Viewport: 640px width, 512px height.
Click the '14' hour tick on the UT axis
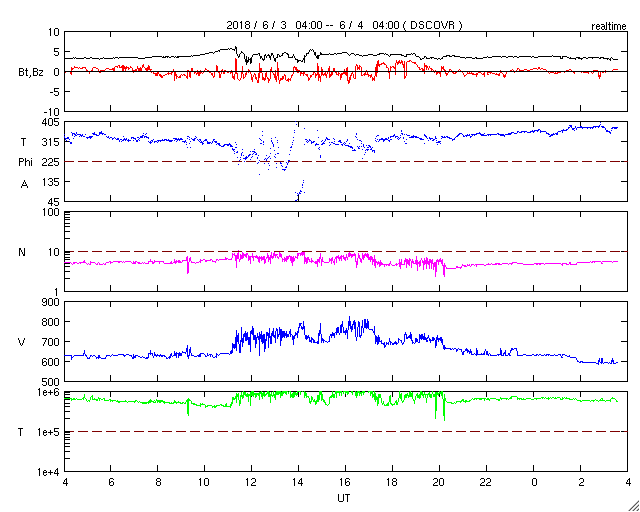[x=298, y=483]
